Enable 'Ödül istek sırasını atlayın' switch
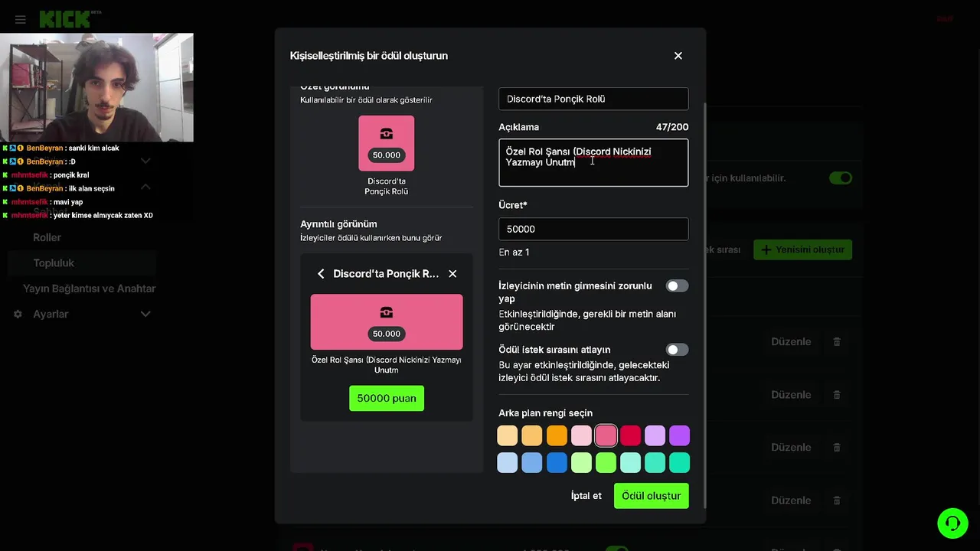This screenshot has height=551, width=980. pyautogui.click(x=677, y=350)
